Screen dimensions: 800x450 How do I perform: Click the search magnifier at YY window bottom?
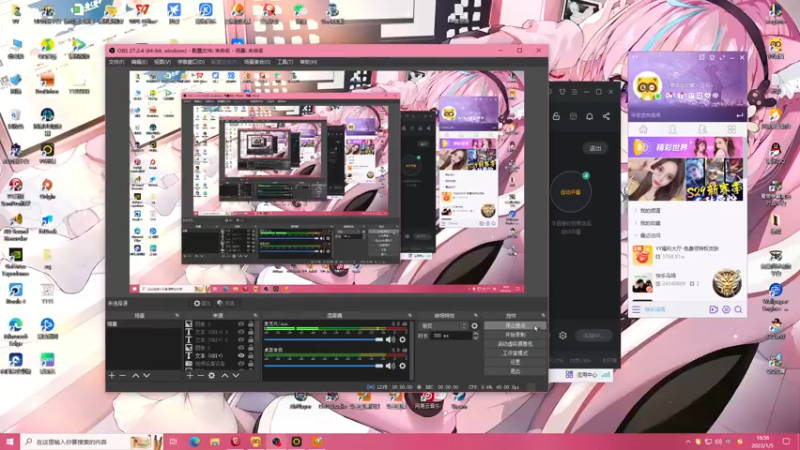[738, 309]
